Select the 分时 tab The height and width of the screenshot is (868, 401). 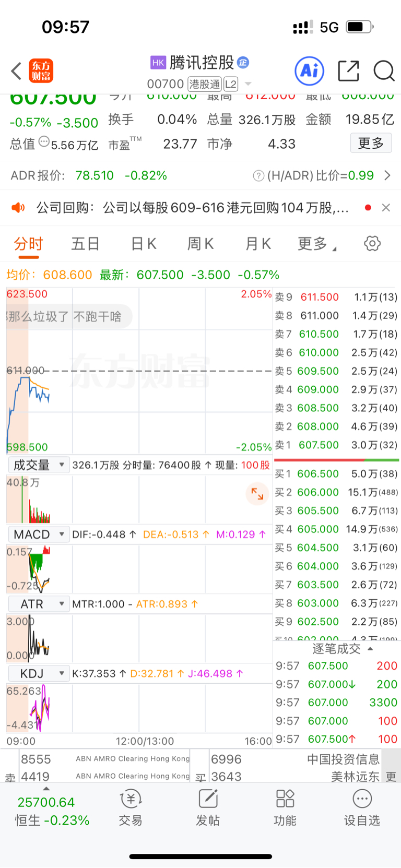[28, 244]
